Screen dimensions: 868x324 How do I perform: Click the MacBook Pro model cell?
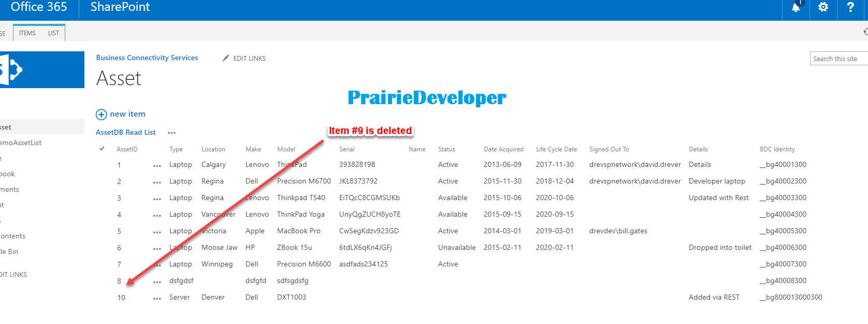pos(299,231)
